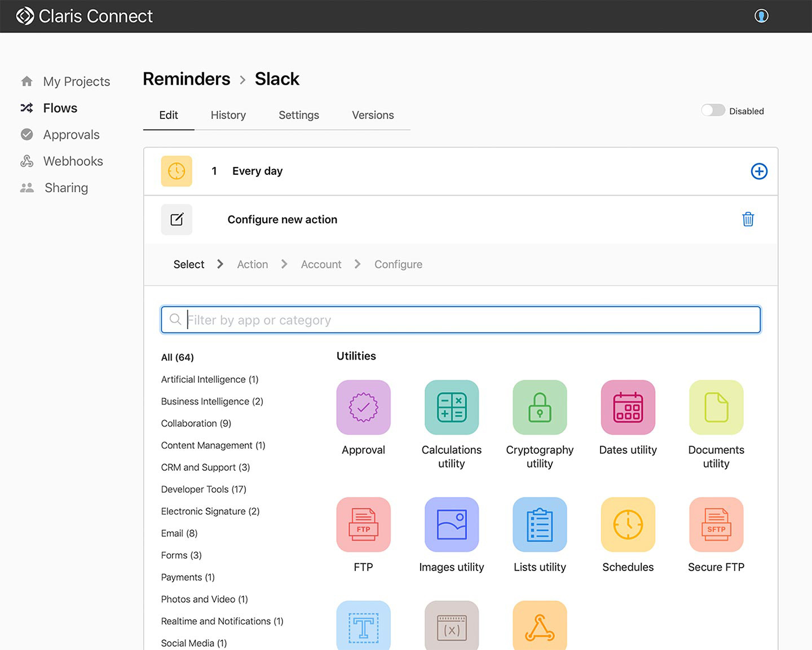Switch to the Versions tab

pos(373,115)
